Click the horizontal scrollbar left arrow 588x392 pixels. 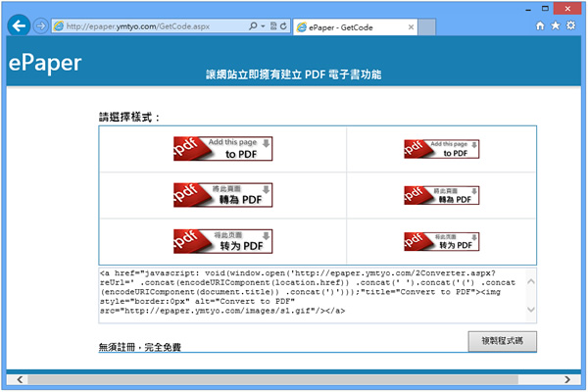[20, 379]
